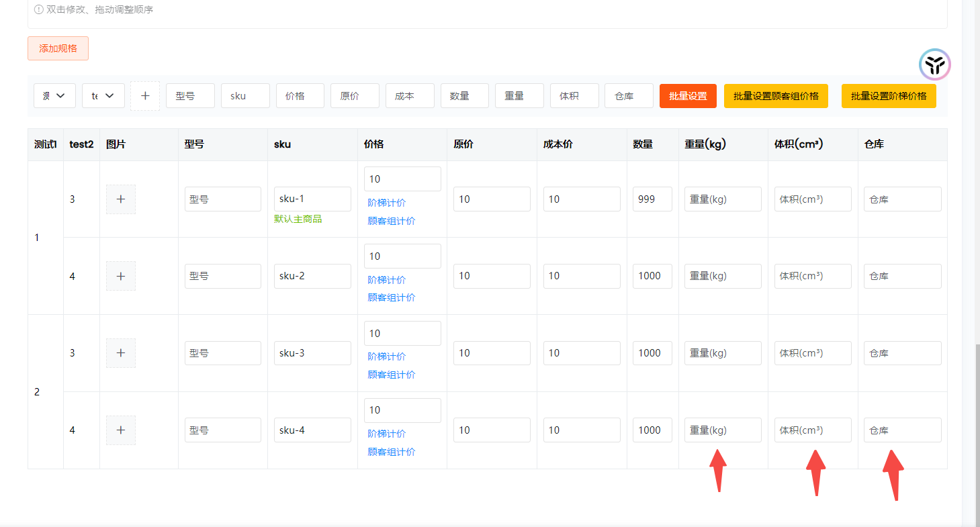Click the 体积(cm³) field in sku-3 row
Viewport: 980px width, 527px height.
813,353
